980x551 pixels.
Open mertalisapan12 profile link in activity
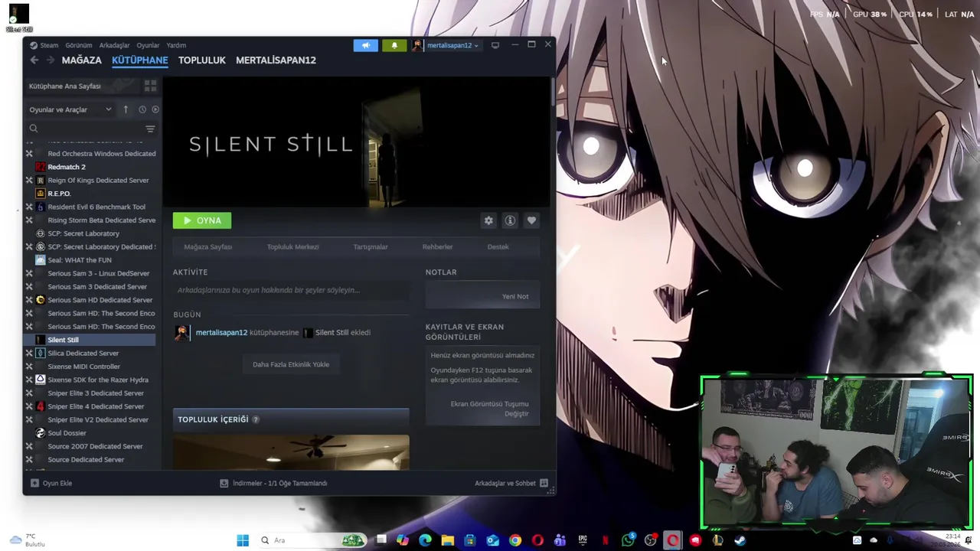(221, 332)
